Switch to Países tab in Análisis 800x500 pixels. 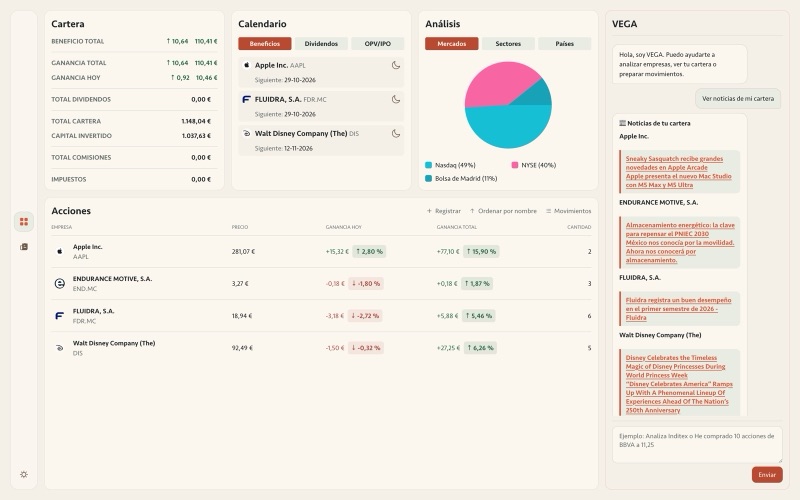tap(564, 44)
